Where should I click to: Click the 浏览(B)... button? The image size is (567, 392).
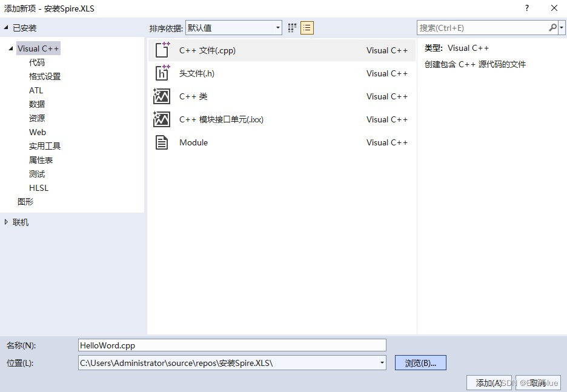click(420, 363)
